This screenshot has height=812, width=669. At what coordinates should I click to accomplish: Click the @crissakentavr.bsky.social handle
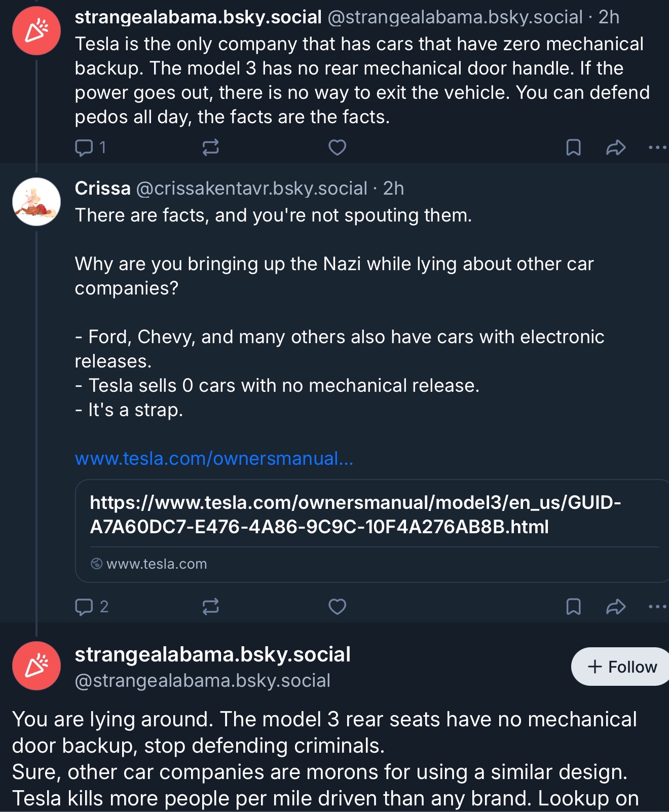click(251, 189)
